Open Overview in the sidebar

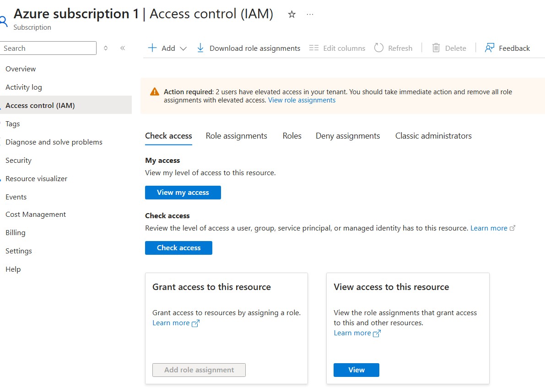pos(21,69)
